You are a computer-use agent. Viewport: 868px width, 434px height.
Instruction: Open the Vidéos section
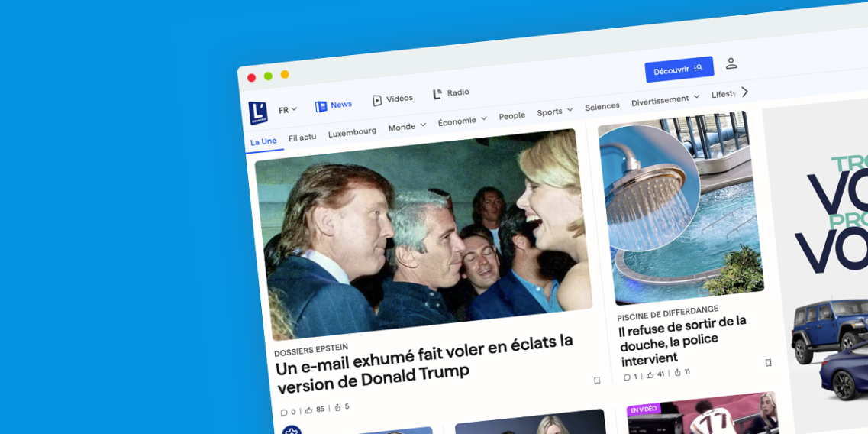pos(392,99)
